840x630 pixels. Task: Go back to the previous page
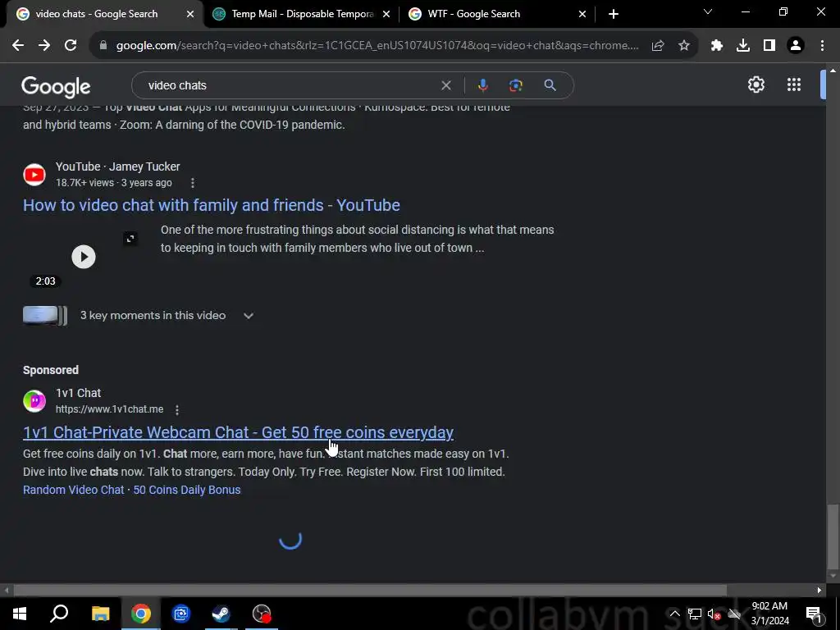(18, 46)
